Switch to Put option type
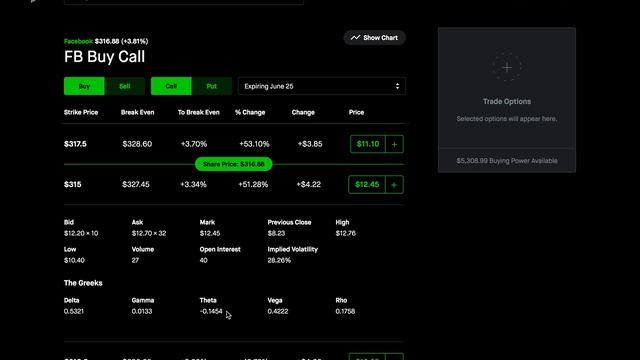Screen dimensions: 640x360 pos(211,86)
